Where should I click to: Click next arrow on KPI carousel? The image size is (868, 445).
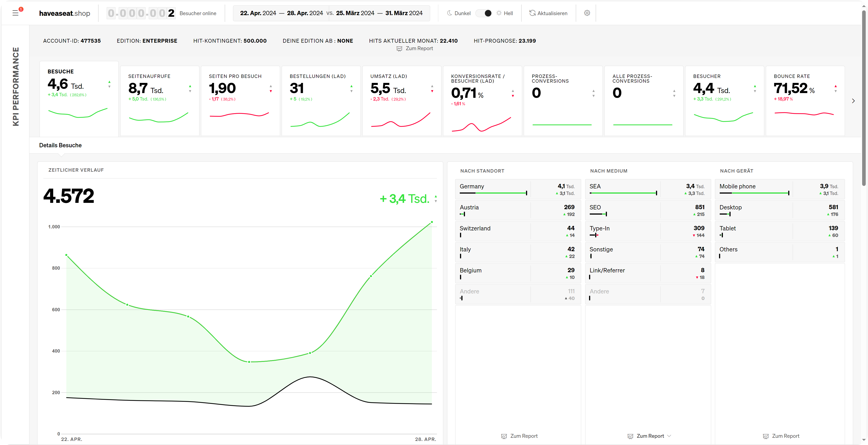853,101
